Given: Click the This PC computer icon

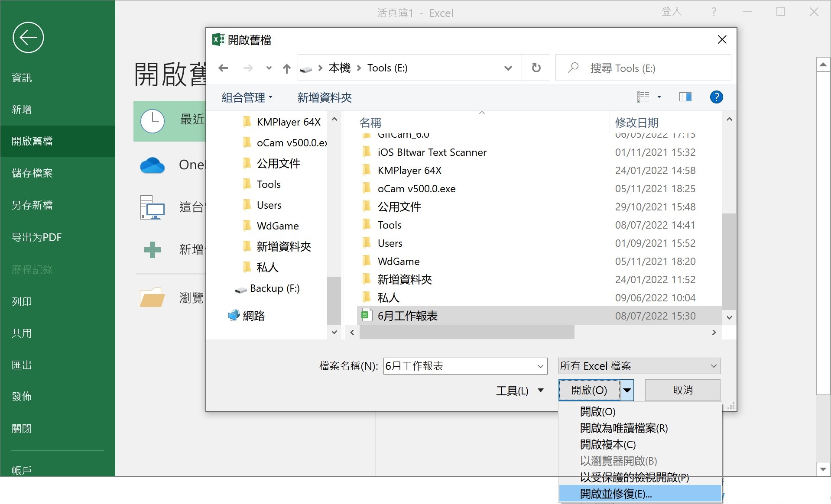Looking at the screenshot, I should (x=152, y=207).
